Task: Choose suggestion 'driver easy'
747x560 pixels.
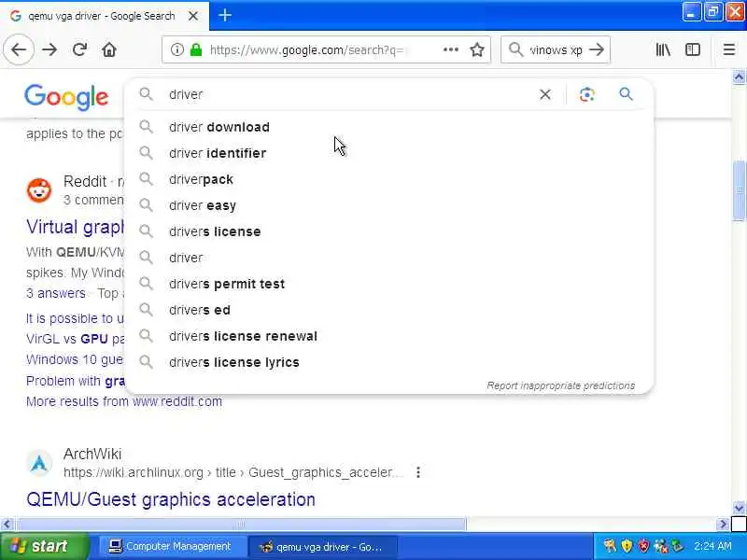Action: click(x=388, y=205)
